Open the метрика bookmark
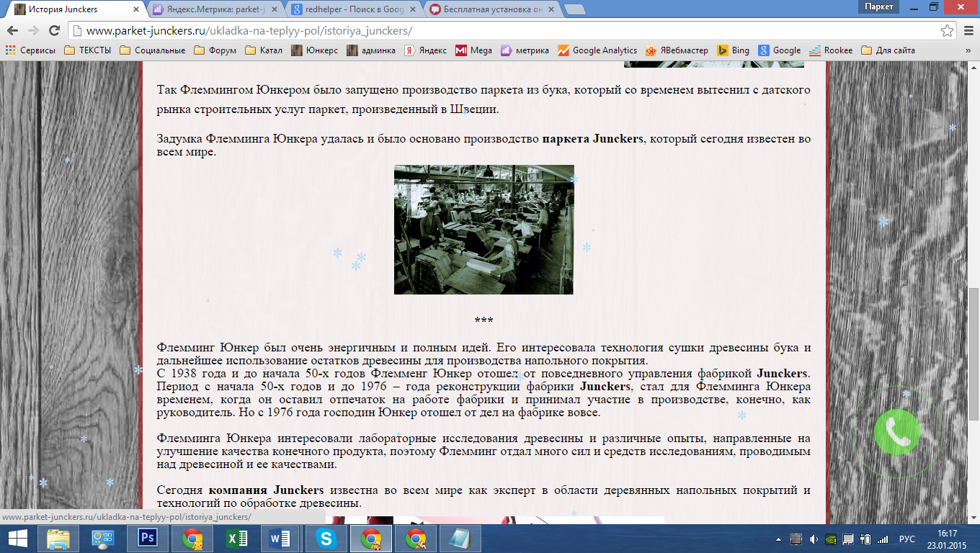Image resolution: width=980 pixels, height=553 pixels. click(525, 50)
